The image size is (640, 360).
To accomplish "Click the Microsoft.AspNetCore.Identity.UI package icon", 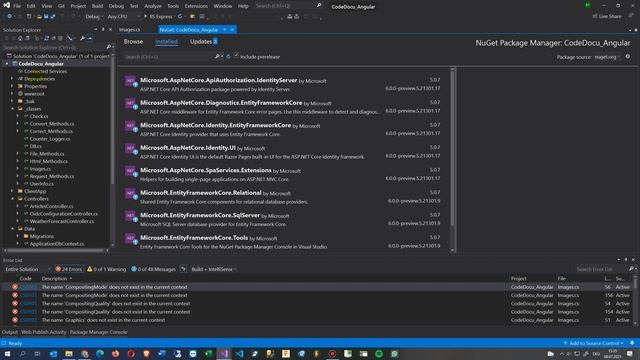I will click(x=131, y=149).
